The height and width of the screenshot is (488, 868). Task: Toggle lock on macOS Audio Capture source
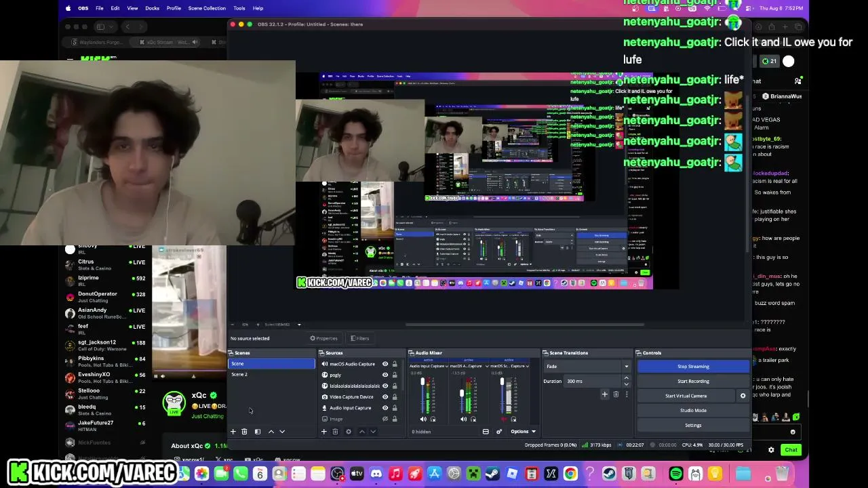[x=395, y=364]
